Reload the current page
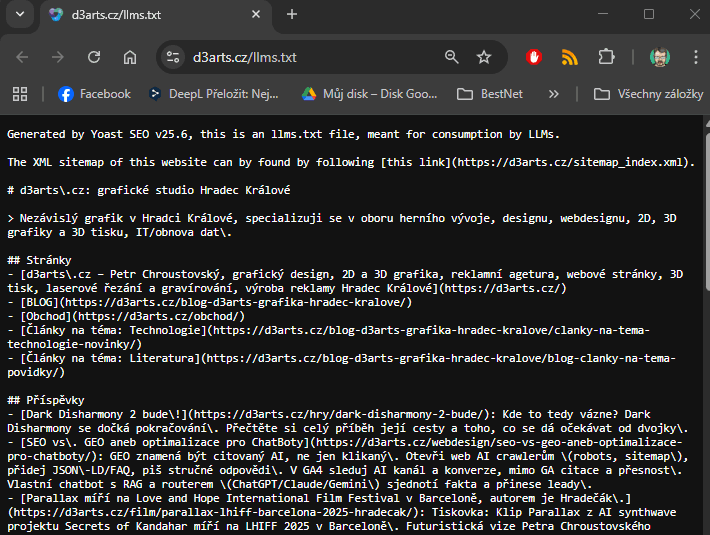The height and width of the screenshot is (535, 710). pyautogui.click(x=94, y=57)
